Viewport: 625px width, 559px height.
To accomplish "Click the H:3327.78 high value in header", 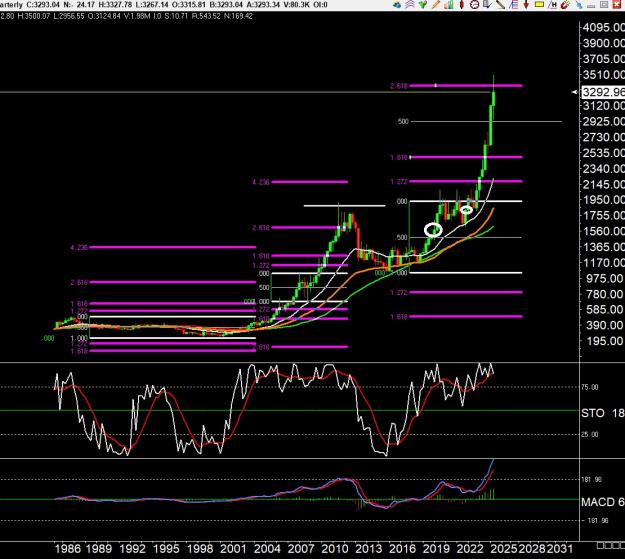I will [x=115, y=5].
